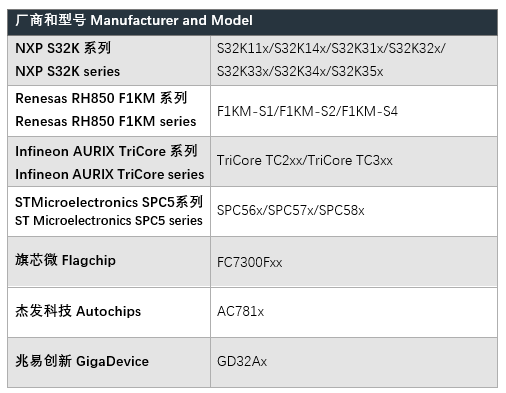506x393 pixels.
Task: Click the S32K33x/S32K34x/S32K35x text line
Action: pos(300,71)
